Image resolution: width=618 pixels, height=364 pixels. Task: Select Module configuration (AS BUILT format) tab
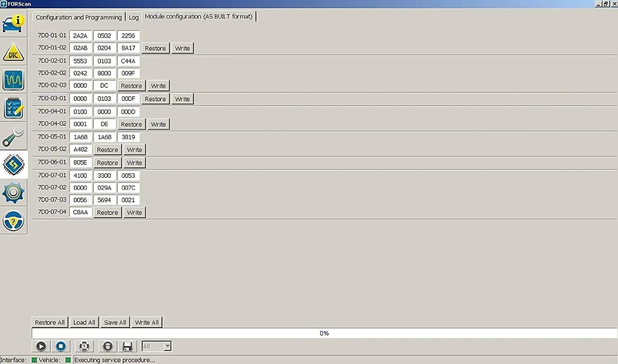point(199,16)
